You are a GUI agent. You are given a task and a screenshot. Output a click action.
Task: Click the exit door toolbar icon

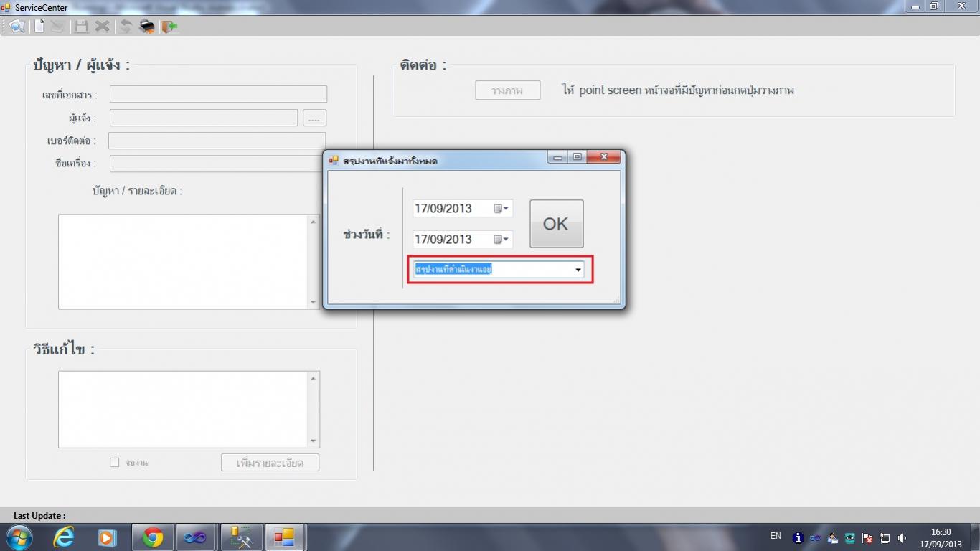coord(169,27)
